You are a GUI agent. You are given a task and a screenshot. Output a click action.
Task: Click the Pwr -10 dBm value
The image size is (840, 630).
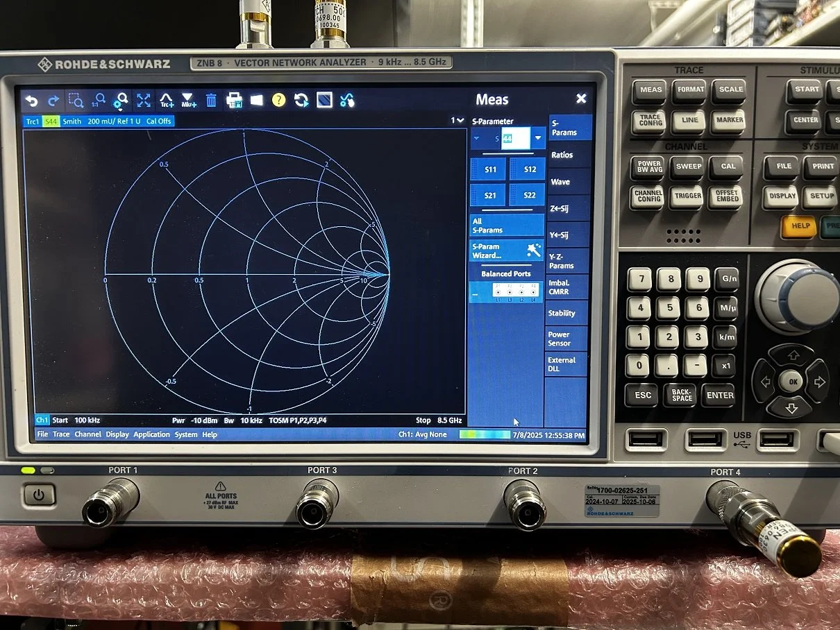tap(194, 420)
